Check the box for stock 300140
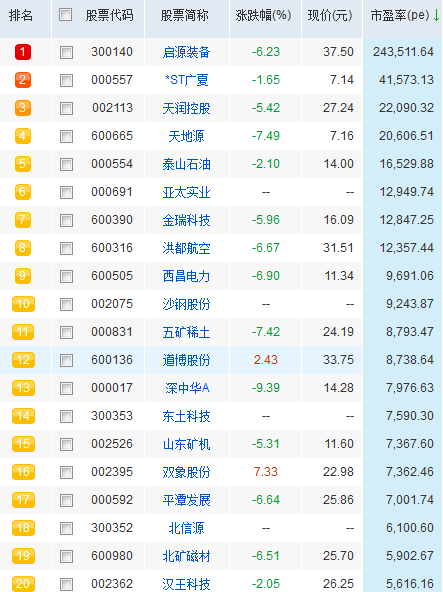The width and height of the screenshot is (443, 592). (x=66, y=52)
